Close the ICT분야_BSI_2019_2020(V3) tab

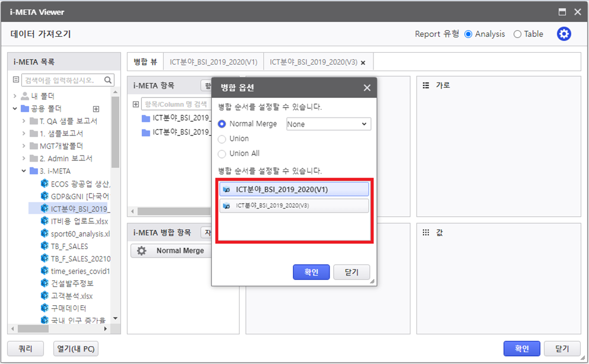[x=363, y=62]
